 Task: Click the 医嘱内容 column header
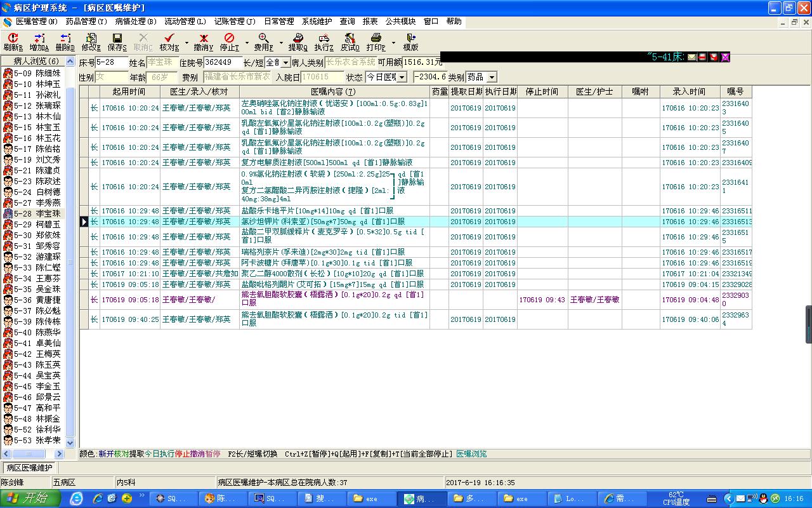(x=333, y=92)
